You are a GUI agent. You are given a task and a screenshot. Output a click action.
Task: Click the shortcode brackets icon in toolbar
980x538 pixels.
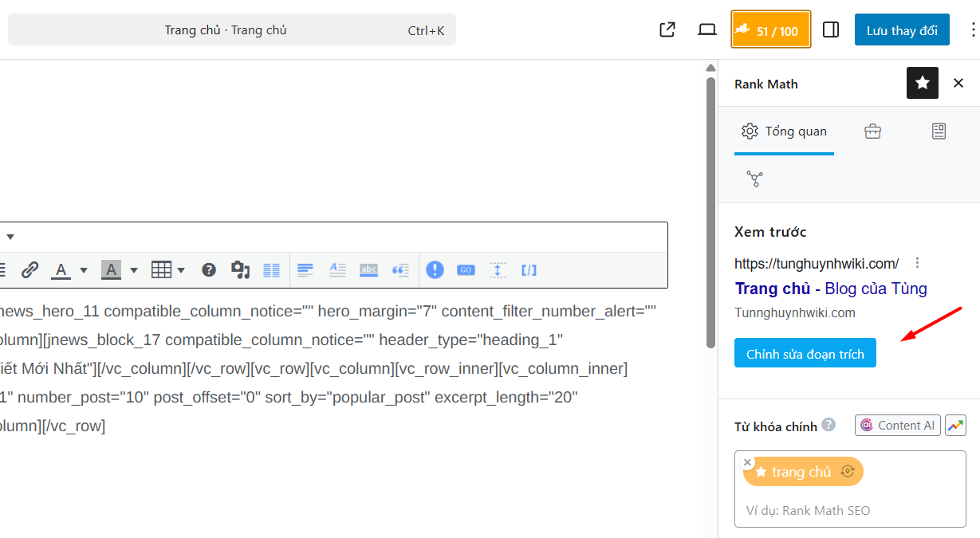point(529,270)
